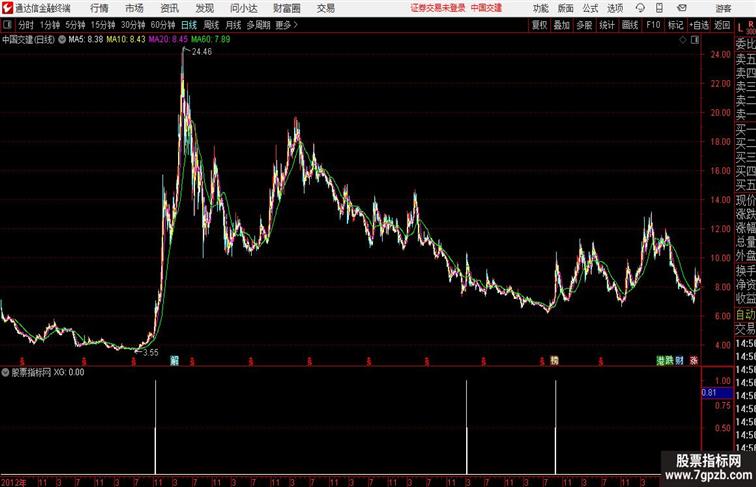
Task: Open the 公式 menu
Action: [x=590, y=8]
